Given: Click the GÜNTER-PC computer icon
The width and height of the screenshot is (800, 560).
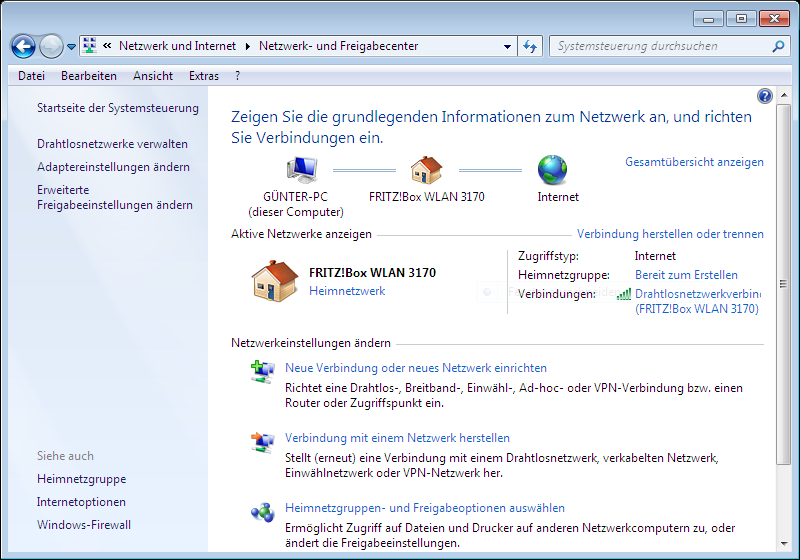Looking at the screenshot, I should point(303,170).
